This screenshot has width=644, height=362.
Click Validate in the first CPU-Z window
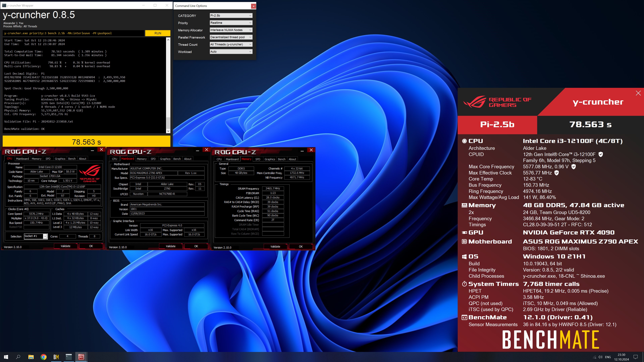click(x=66, y=246)
